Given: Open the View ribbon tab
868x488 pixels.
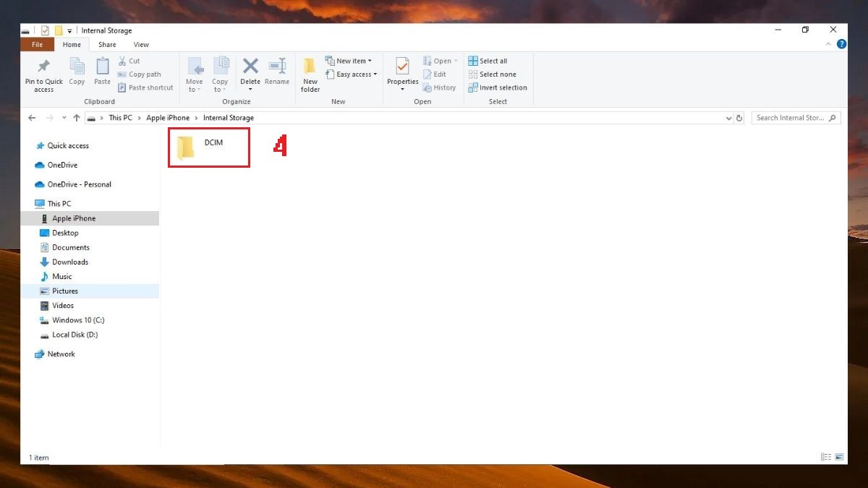Looking at the screenshot, I should click(141, 45).
